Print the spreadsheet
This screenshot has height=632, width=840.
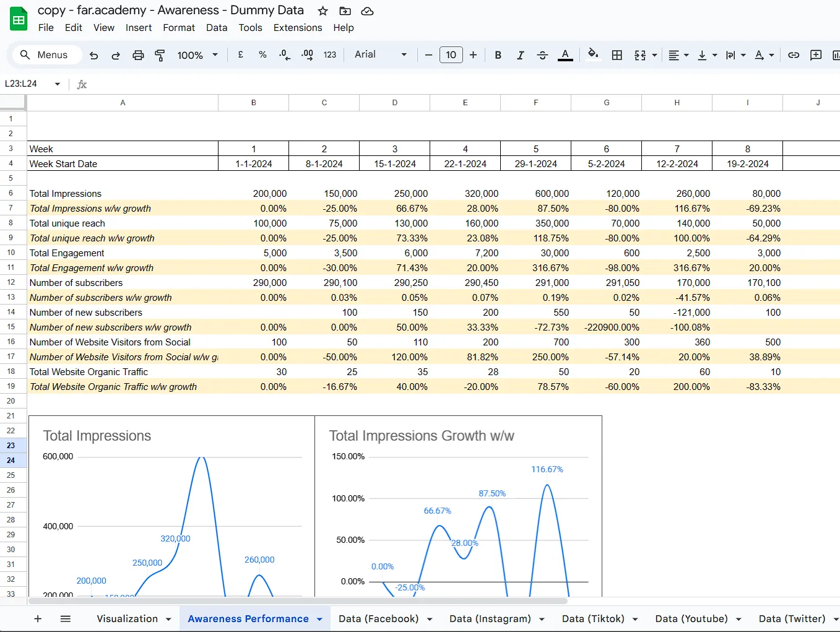[x=138, y=55]
